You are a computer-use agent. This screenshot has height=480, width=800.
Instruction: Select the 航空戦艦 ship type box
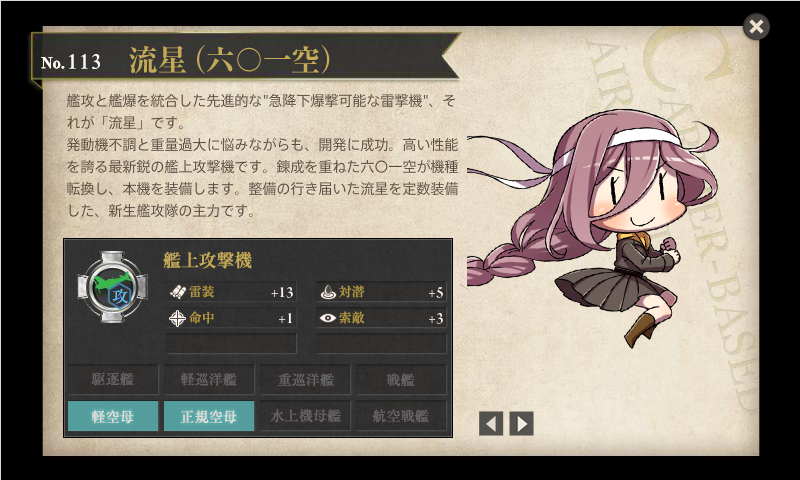(401, 416)
